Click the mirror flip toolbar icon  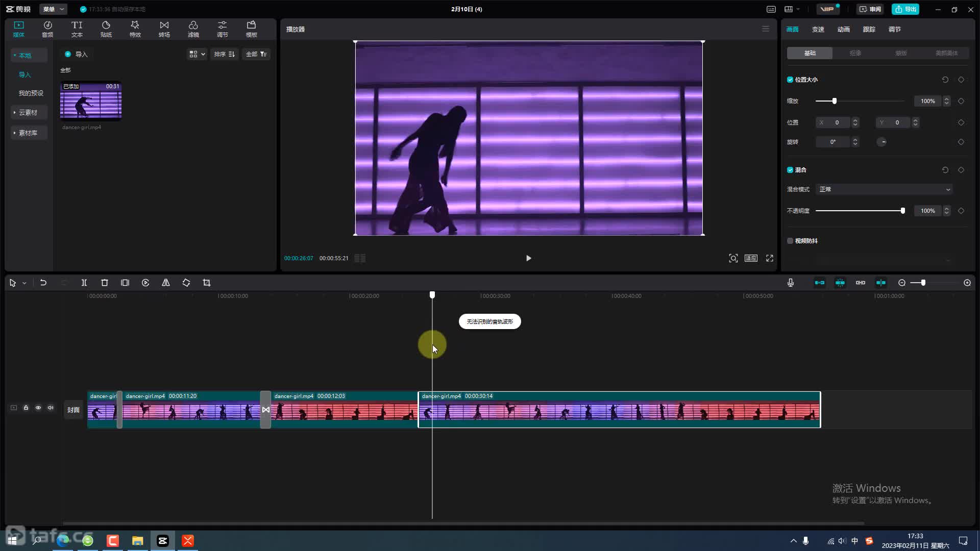coord(166,283)
